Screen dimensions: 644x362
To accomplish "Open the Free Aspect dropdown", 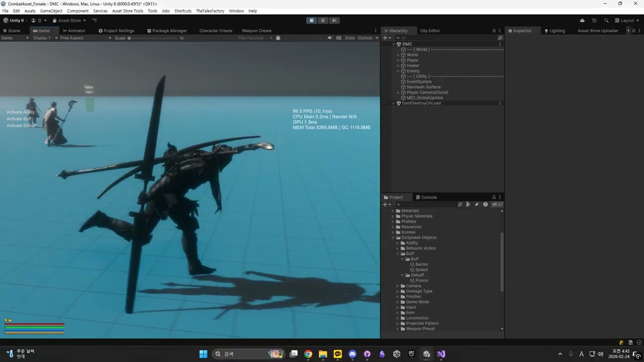I will pos(86,38).
